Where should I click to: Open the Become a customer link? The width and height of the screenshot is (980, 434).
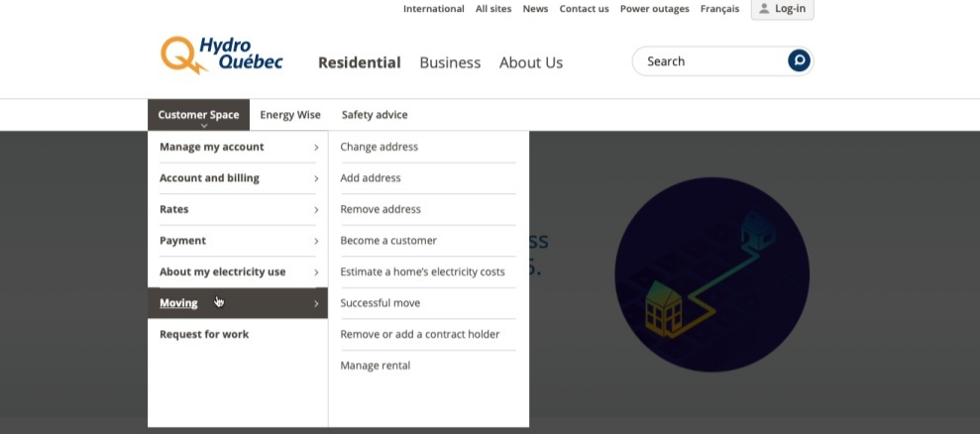388,241
